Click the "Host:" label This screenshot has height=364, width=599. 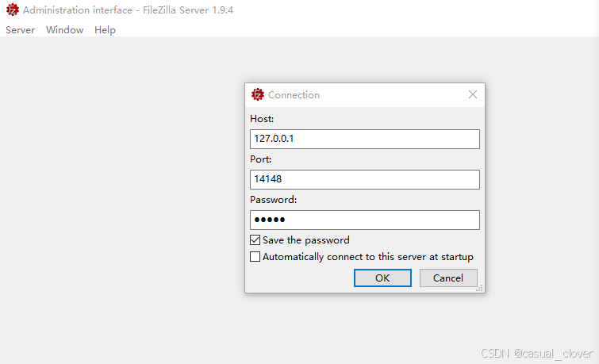tap(262, 119)
